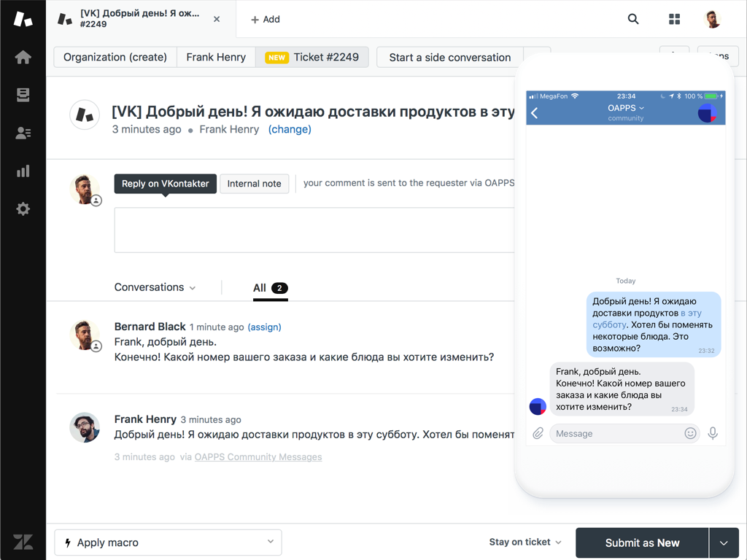Open the Admin settings gear icon
The image size is (747, 560).
coord(23,209)
